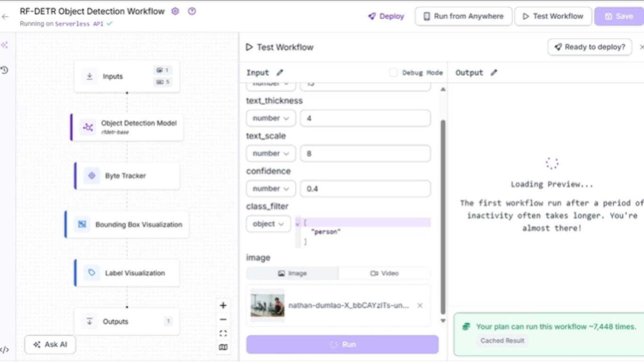This screenshot has width=644, height=362.
Task: Switch to the Video input tab
Action: (385, 273)
